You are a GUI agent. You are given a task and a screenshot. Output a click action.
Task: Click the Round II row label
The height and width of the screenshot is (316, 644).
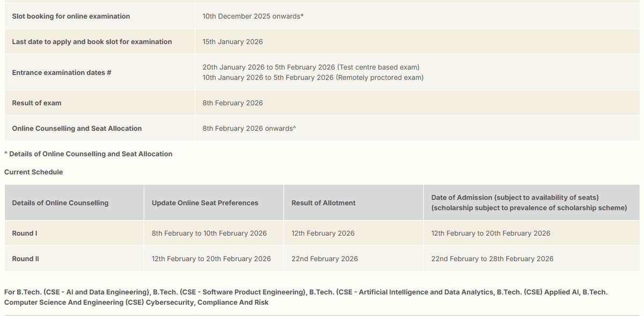(x=25, y=259)
